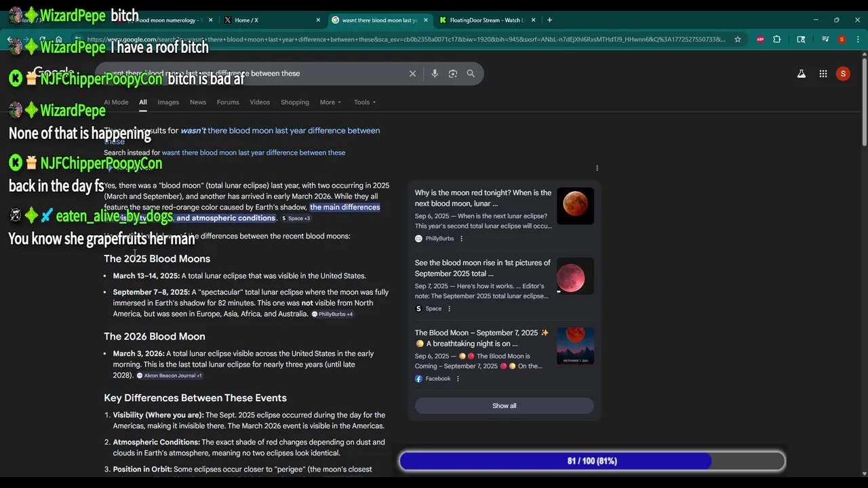
Task: Click the Show all sources button
Action: coord(505,406)
